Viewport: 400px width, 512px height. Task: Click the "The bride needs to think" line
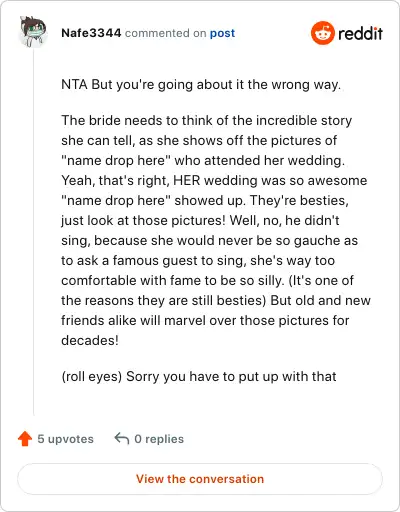207,120
